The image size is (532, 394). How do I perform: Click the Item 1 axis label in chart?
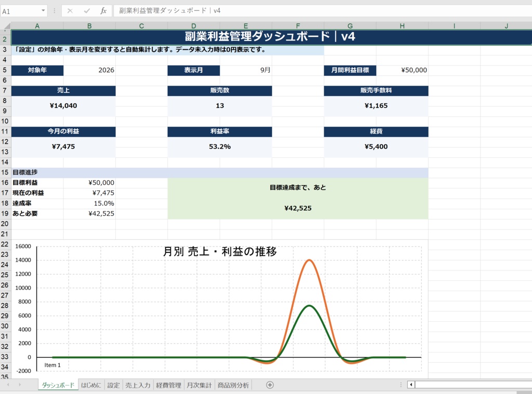(52, 365)
